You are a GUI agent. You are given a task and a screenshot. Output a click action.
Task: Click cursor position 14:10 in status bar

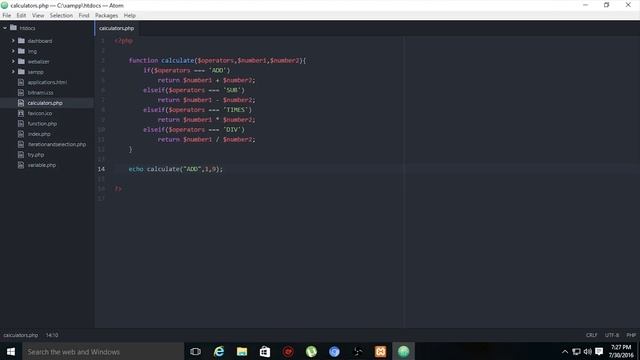pos(52,335)
